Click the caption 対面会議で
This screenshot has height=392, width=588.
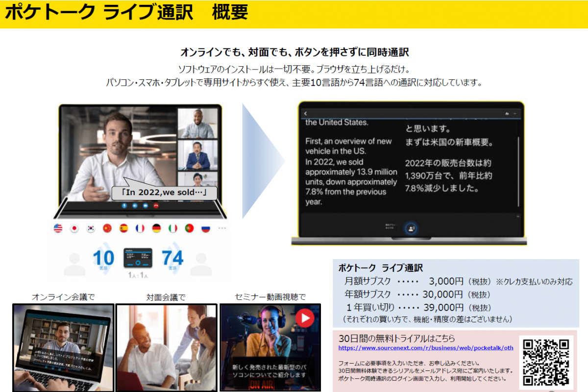point(166,297)
